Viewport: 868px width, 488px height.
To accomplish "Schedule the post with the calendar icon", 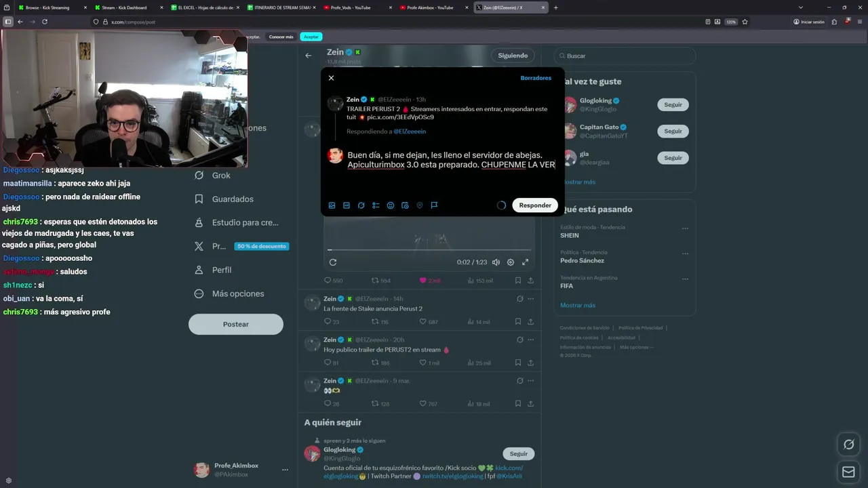I will tap(405, 205).
